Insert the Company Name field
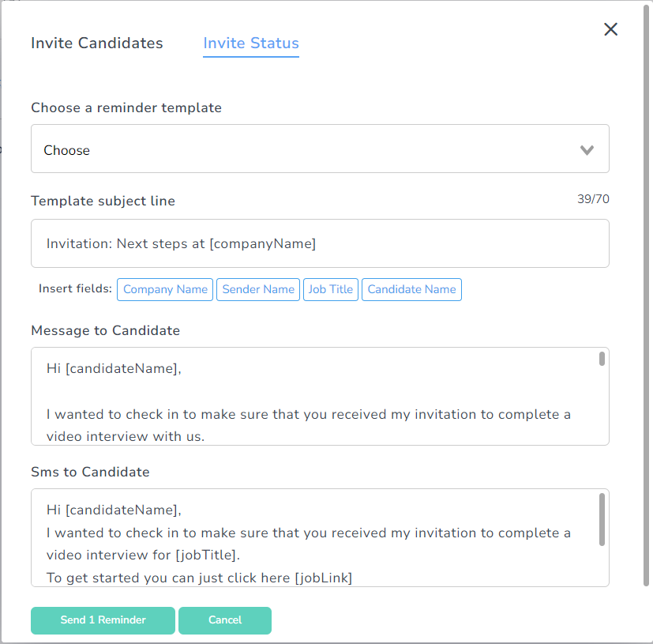The width and height of the screenshot is (653, 644). tap(165, 289)
